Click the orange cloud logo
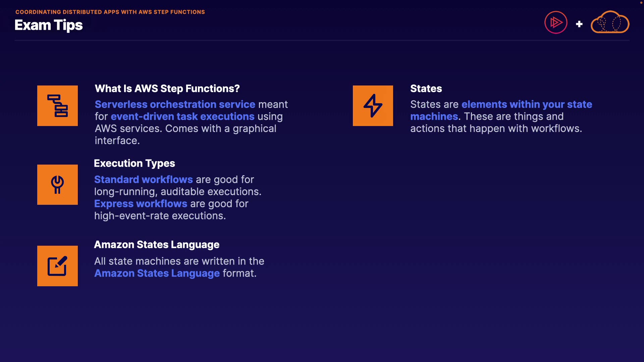The image size is (644, 362). [610, 23]
